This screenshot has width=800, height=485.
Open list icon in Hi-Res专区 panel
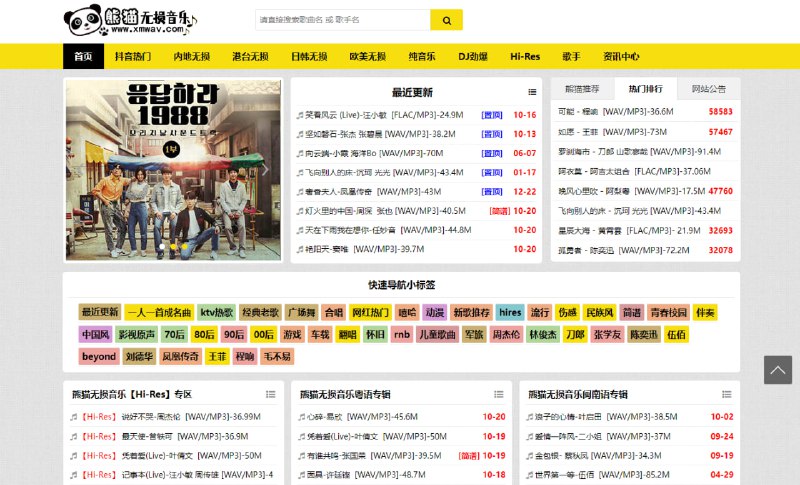coord(270,394)
